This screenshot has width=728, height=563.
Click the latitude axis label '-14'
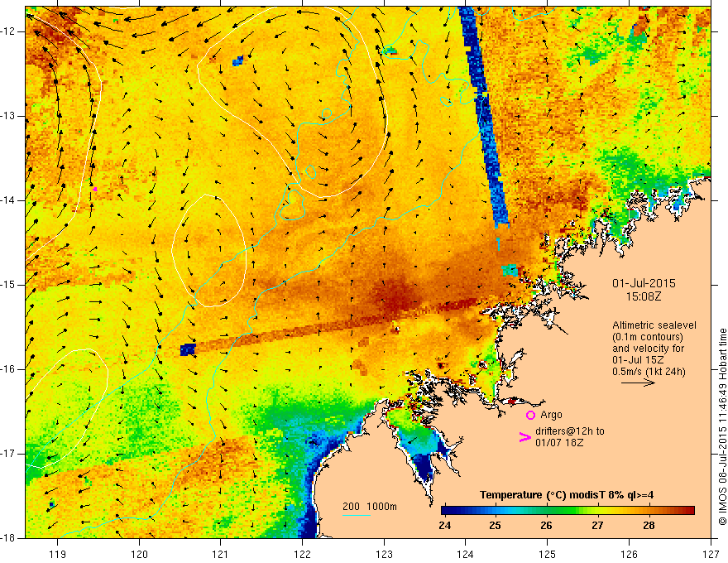pos(8,200)
